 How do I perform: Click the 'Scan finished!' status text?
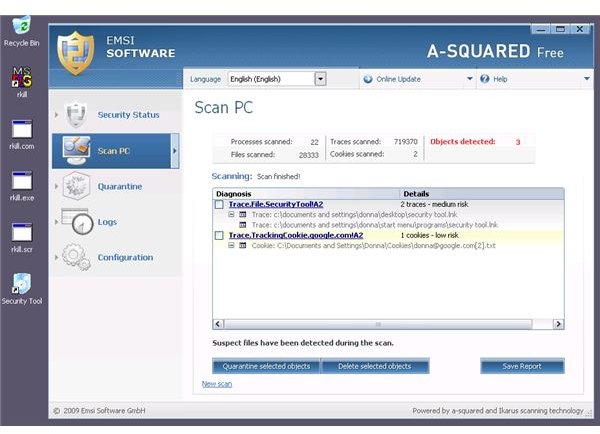(279, 176)
